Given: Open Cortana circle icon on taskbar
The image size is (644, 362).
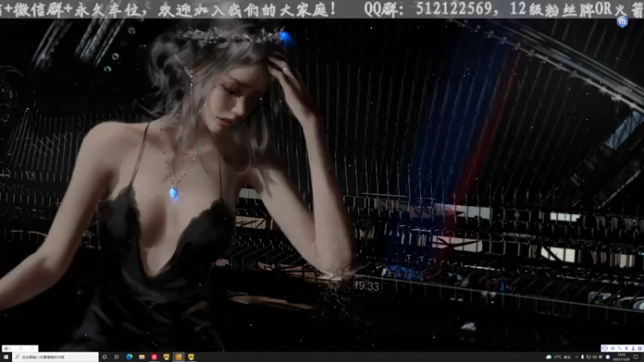Looking at the screenshot, I should (x=105, y=357).
